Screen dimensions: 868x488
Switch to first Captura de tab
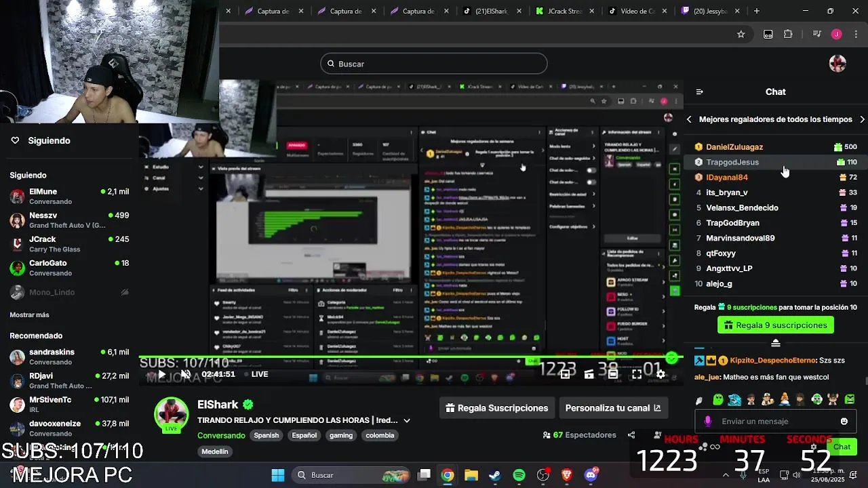(x=273, y=11)
